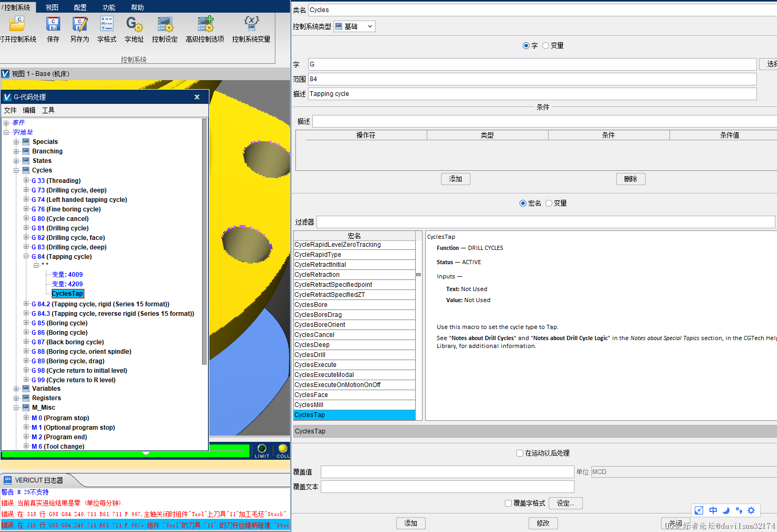Expand the M 6 (Tool change) node
Screen dimensions: 777x532
point(26,446)
